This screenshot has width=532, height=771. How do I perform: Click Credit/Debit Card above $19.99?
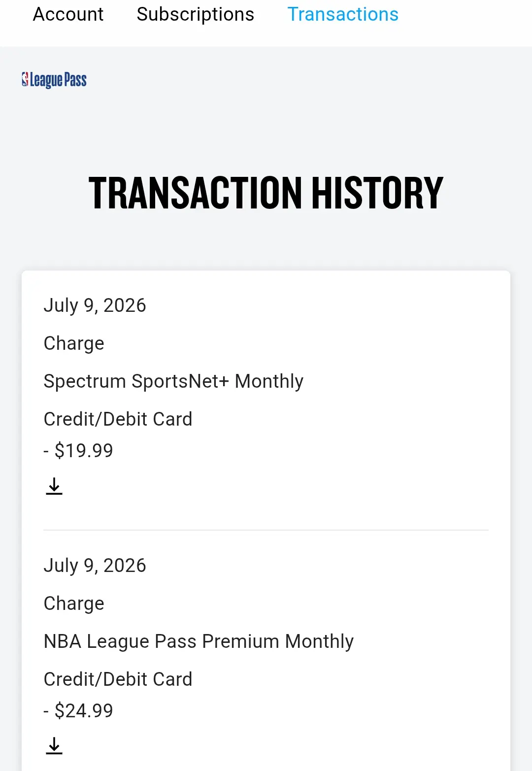coord(118,419)
